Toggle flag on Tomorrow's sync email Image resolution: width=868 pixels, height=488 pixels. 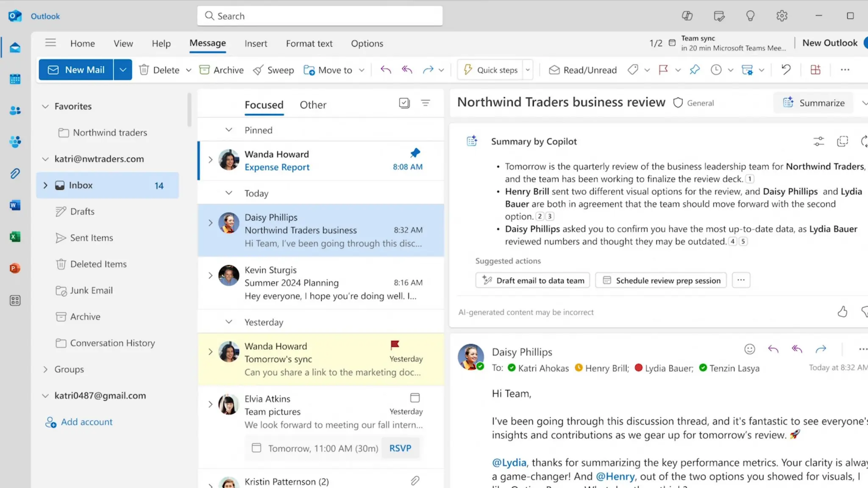pos(395,345)
